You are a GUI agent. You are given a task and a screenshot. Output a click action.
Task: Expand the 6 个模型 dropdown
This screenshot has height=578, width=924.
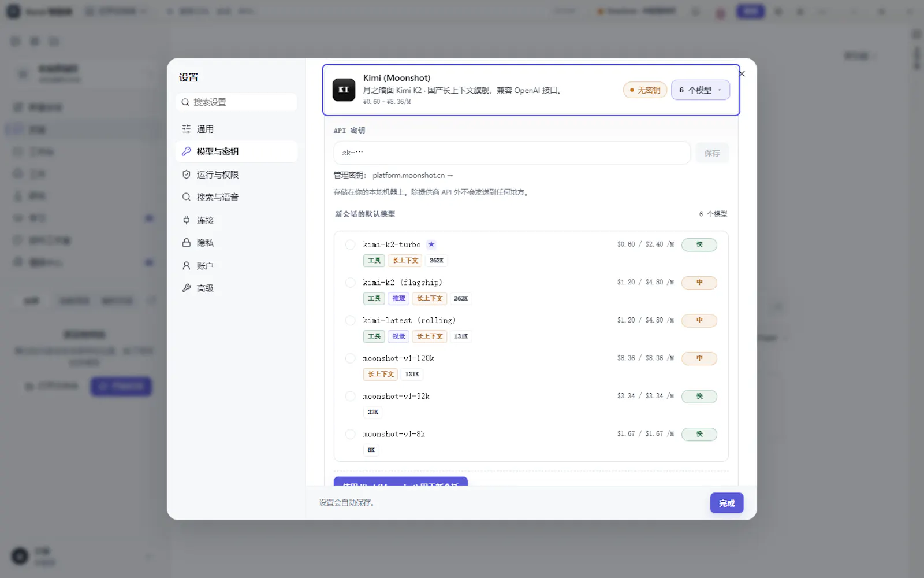coord(701,90)
